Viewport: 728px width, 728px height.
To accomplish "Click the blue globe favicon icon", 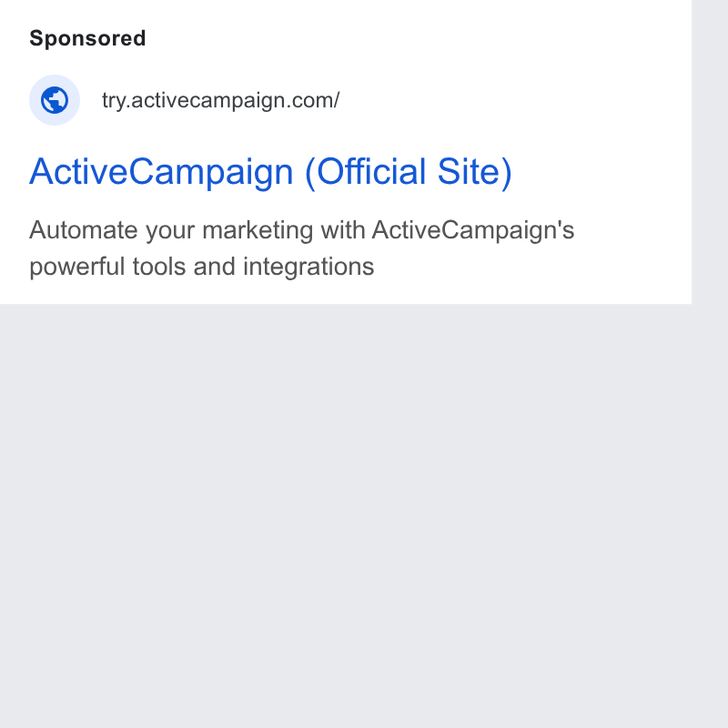I will click(55, 100).
